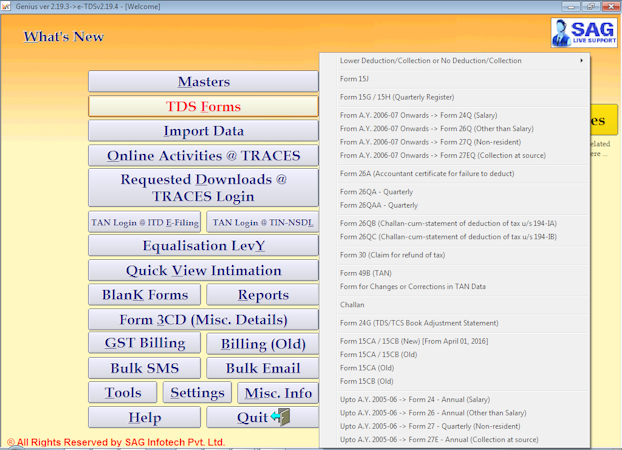The height and width of the screenshot is (450, 622).
Task: Select Form 15CB (Old) entry
Action: (x=455, y=381)
